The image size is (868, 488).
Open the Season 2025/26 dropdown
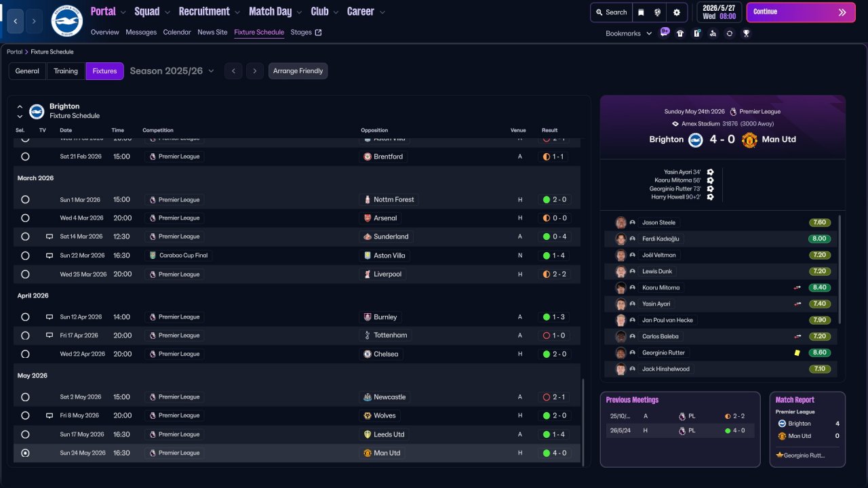coord(172,71)
